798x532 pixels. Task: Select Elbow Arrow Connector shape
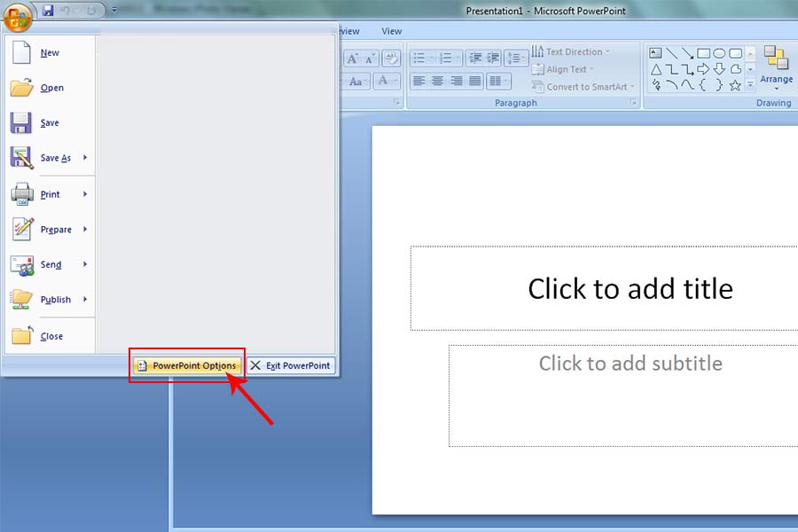point(687,69)
